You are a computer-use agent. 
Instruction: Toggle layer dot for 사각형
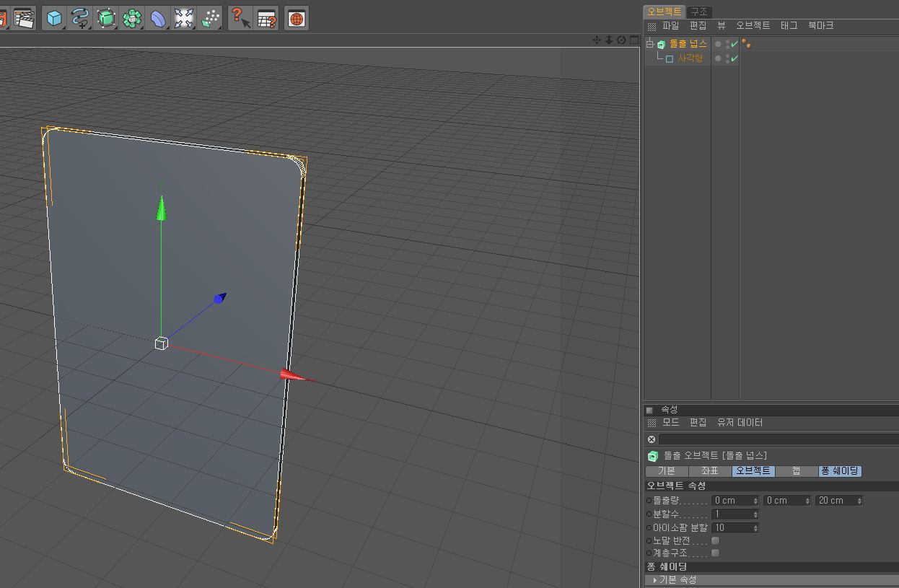(x=718, y=58)
